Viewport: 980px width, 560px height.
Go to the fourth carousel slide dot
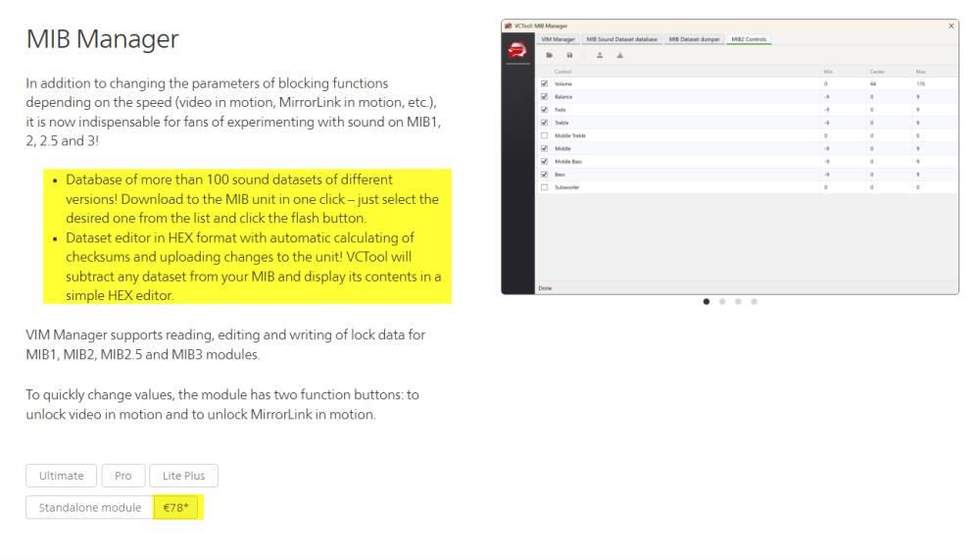755,302
